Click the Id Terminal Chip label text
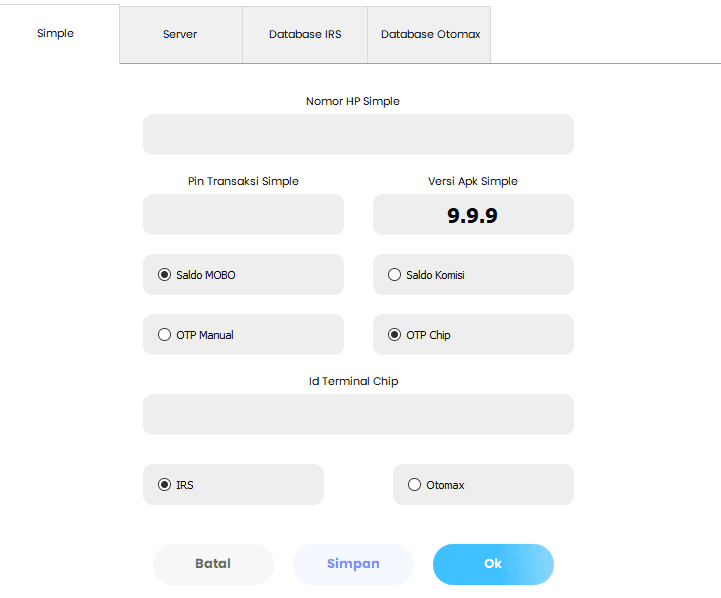The height and width of the screenshot is (598, 721). tap(353, 381)
